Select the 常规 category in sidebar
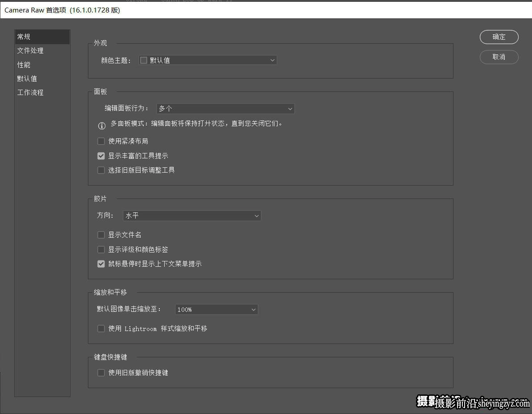 click(42, 37)
